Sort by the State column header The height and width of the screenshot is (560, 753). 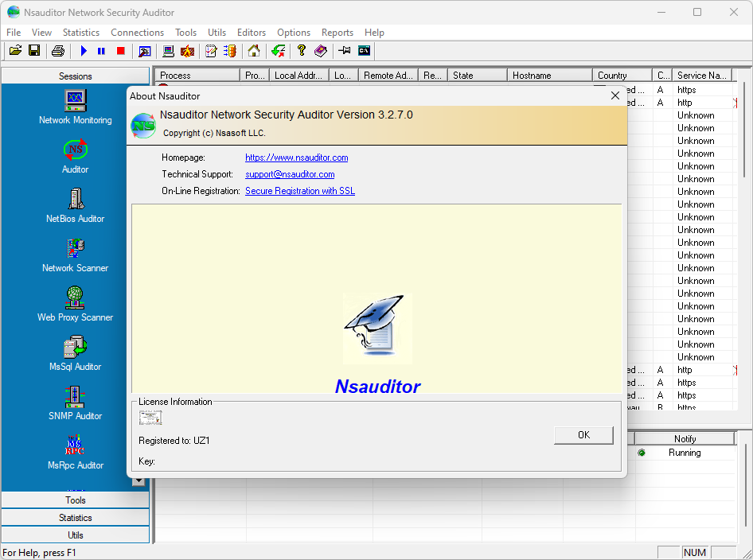coord(478,76)
